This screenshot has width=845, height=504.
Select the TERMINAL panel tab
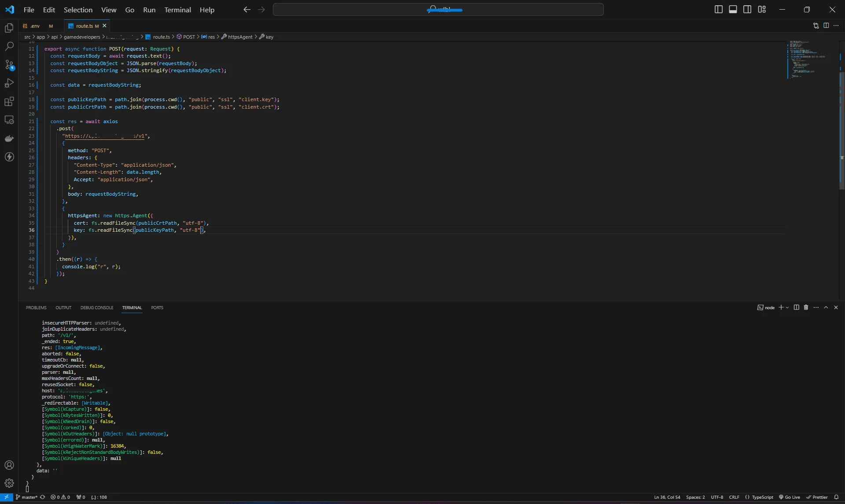[x=132, y=308]
